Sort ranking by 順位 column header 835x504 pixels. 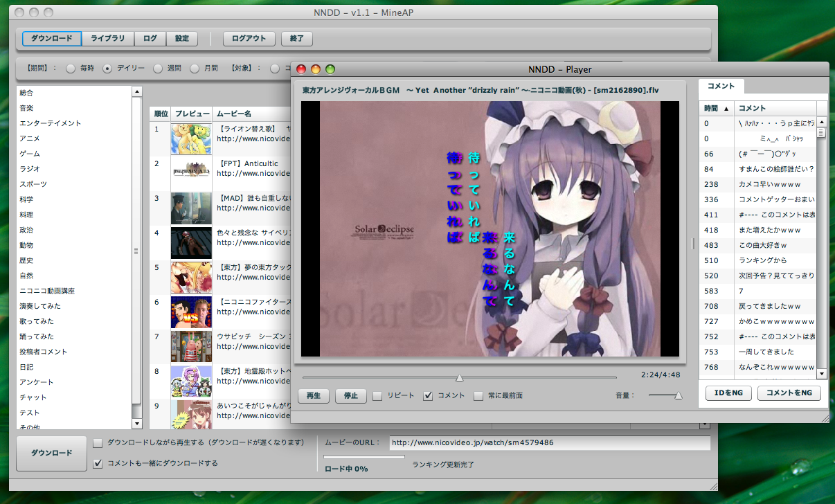(161, 113)
